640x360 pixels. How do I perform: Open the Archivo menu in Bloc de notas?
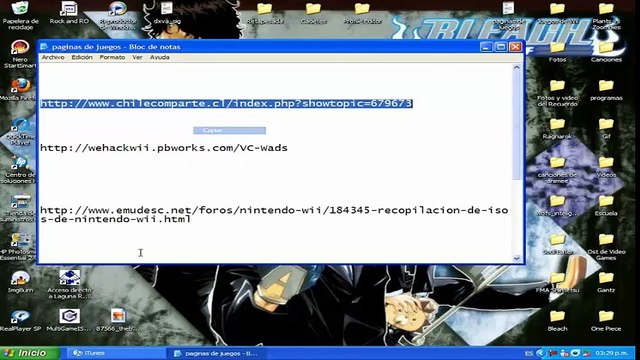53,58
